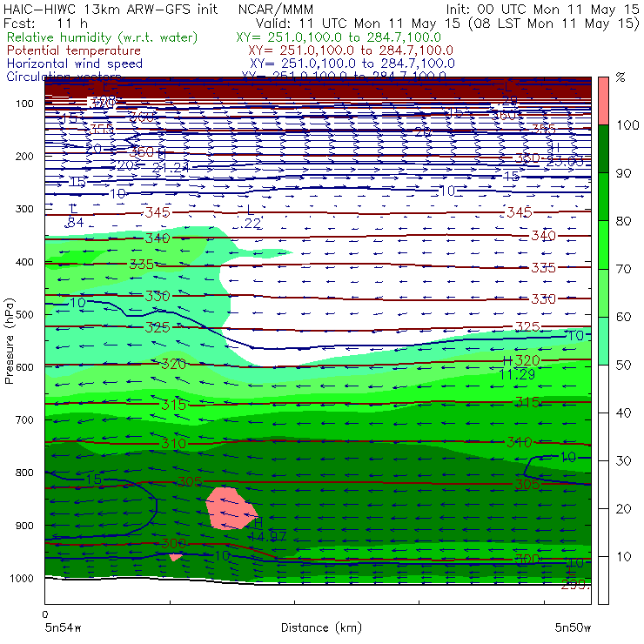Click the 90–100% darkest green colorbar swatch
The width and height of the screenshot is (644, 644).
click(x=603, y=149)
